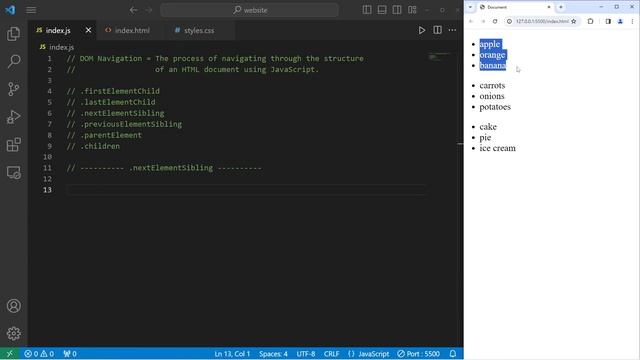Click the Live Server Port : 5500 item
Screen dimensions: 640x360
[x=418, y=353]
